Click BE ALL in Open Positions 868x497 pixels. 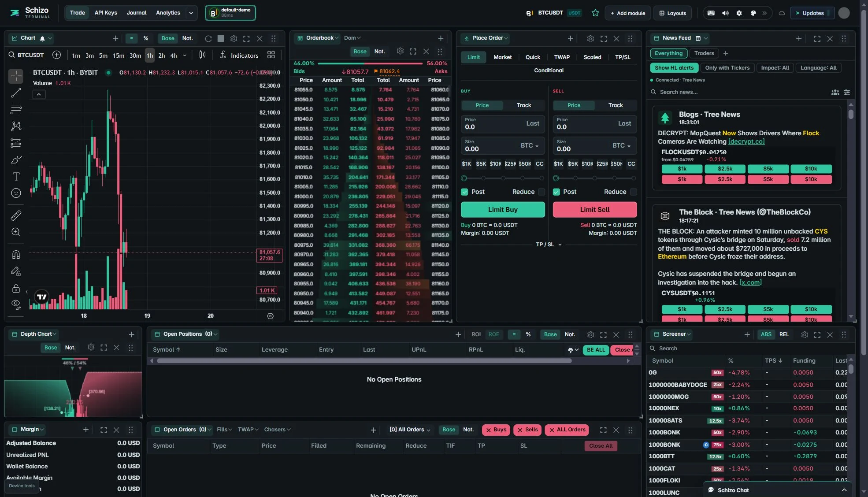click(596, 350)
